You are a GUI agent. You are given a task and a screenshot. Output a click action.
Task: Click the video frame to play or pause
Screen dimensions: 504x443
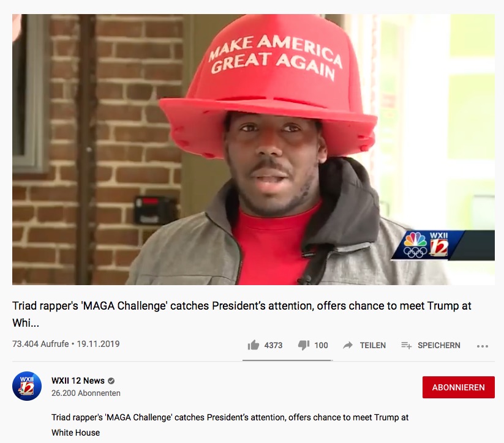pos(254,149)
